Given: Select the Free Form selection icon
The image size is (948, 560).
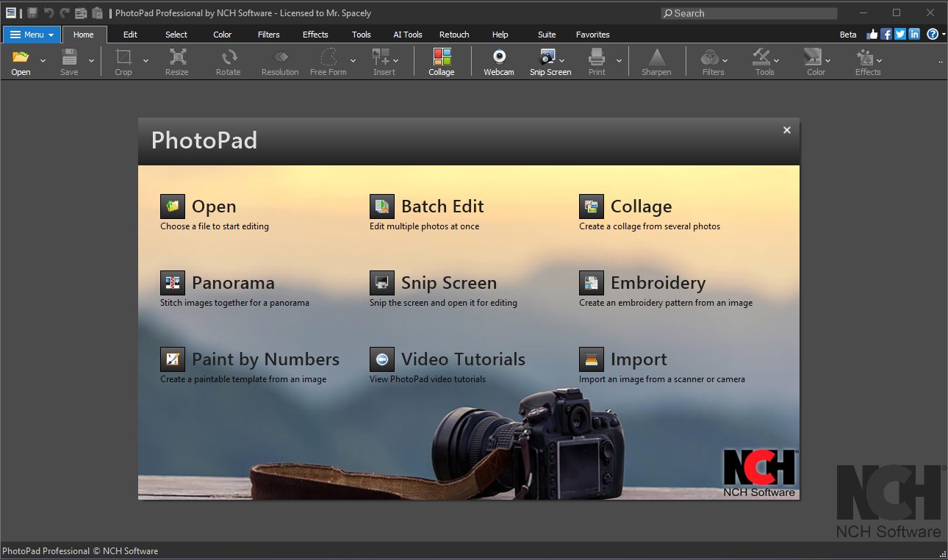Looking at the screenshot, I should (328, 57).
